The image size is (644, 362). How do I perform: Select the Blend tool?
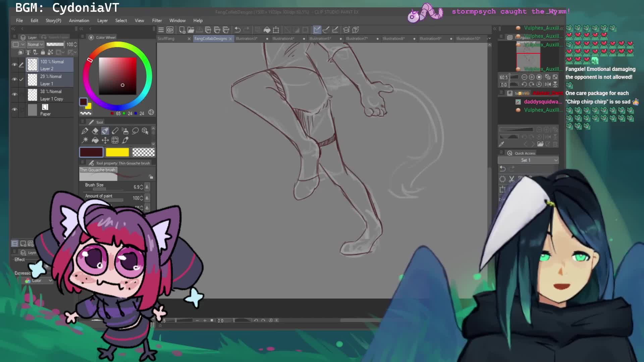(x=115, y=131)
